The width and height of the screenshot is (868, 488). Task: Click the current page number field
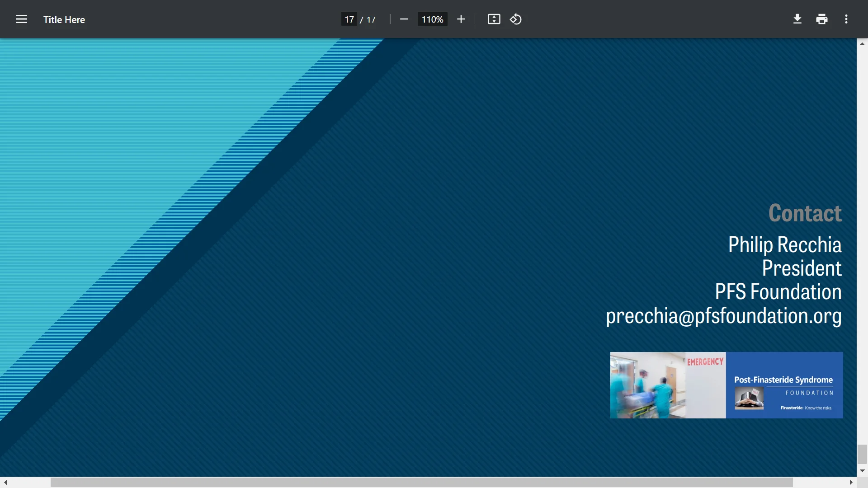(349, 19)
